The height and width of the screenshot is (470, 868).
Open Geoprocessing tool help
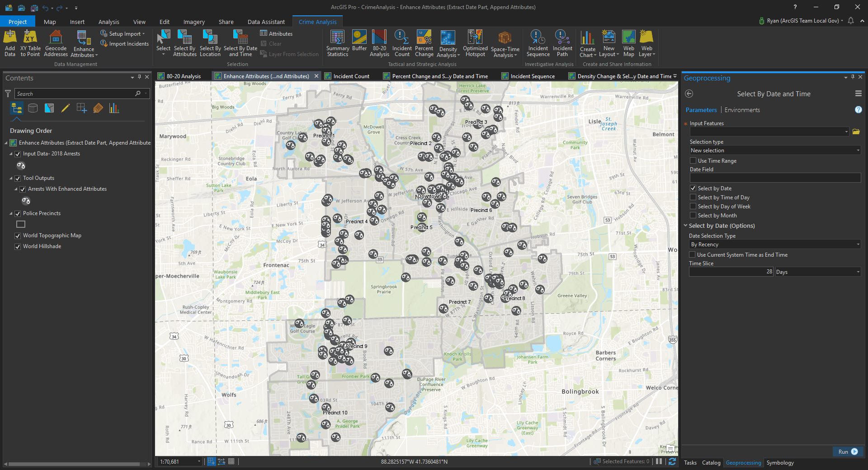tap(858, 110)
